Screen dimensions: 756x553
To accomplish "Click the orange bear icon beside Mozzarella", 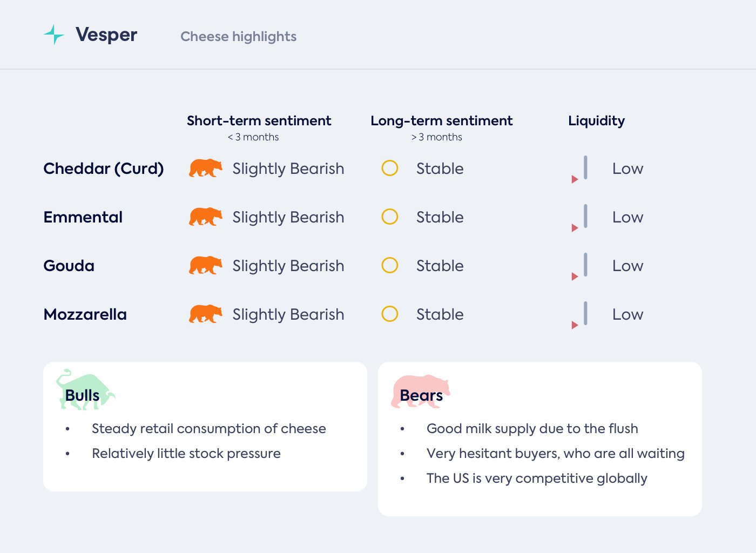I will click(x=205, y=314).
